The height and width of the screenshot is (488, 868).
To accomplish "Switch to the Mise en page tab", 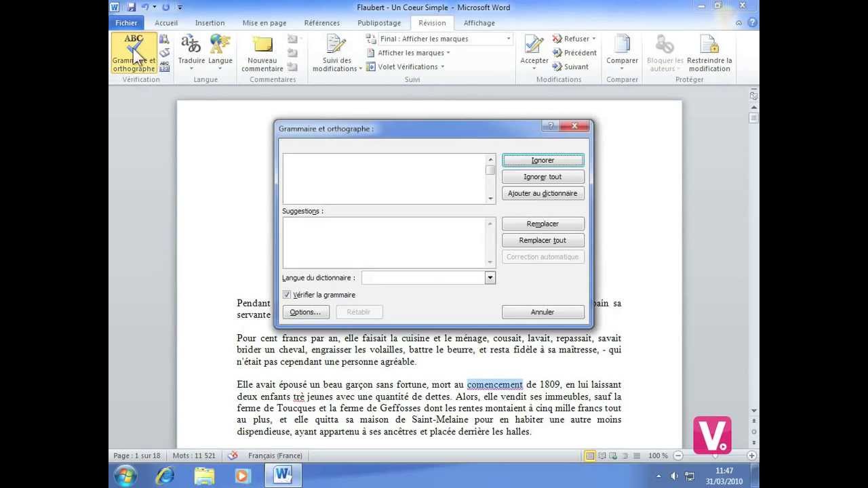I will [264, 23].
